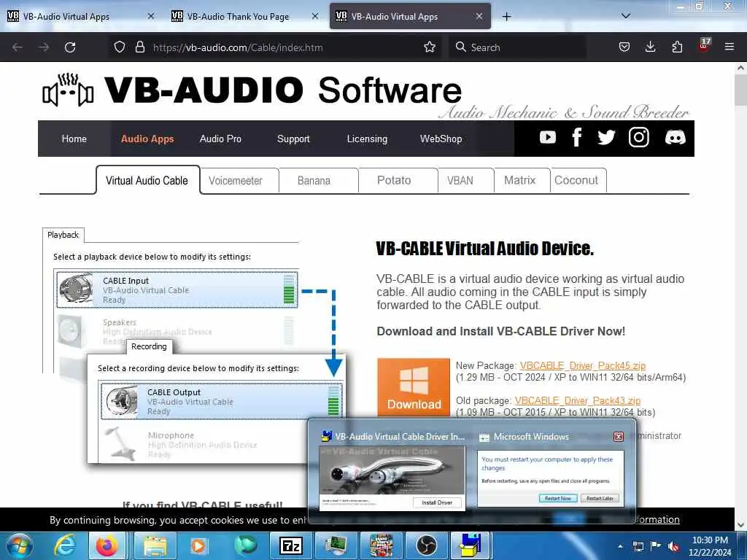Show hidden tray icons arrow
Image resolution: width=747 pixels, height=560 pixels.
point(620,546)
